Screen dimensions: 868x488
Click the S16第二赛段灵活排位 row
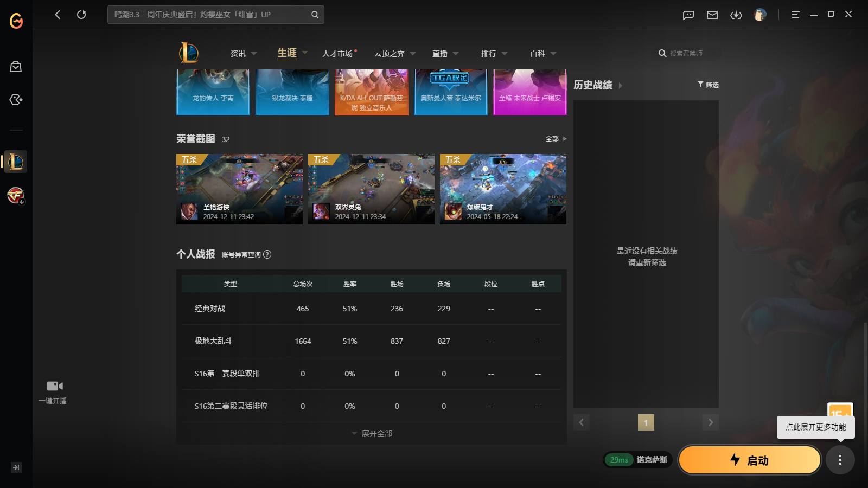pyautogui.click(x=372, y=406)
